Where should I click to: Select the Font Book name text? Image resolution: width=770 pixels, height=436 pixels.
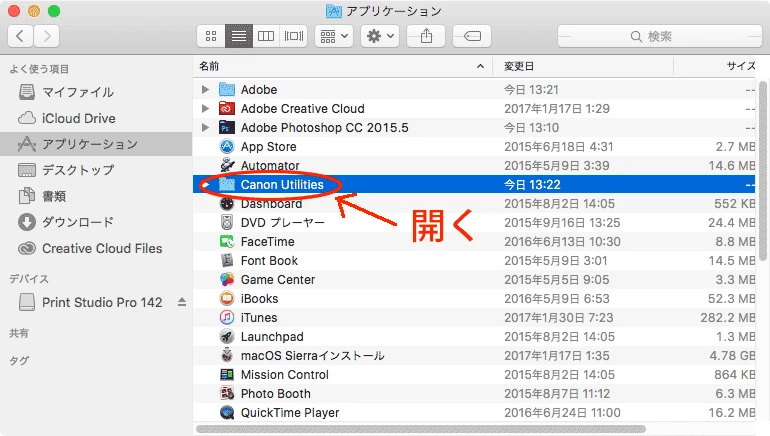tap(269, 261)
